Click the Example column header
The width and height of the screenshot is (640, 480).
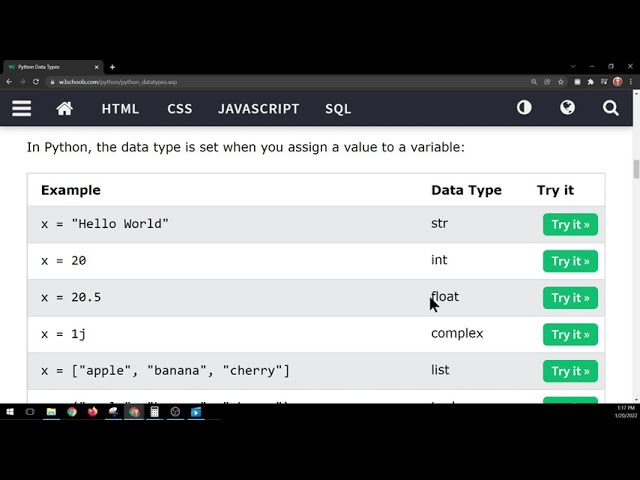point(71,190)
